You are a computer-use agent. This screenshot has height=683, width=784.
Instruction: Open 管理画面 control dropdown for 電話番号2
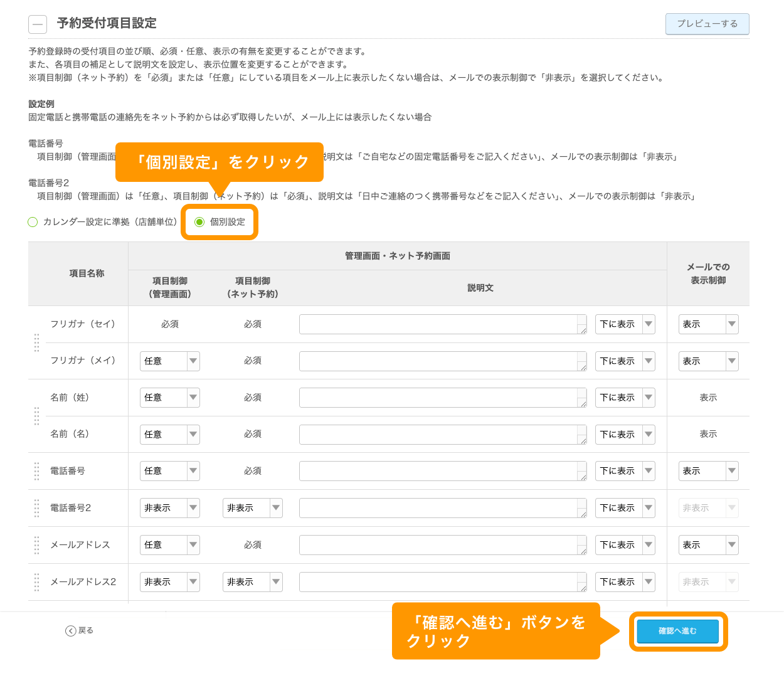pyautogui.click(x=170, y=508)
